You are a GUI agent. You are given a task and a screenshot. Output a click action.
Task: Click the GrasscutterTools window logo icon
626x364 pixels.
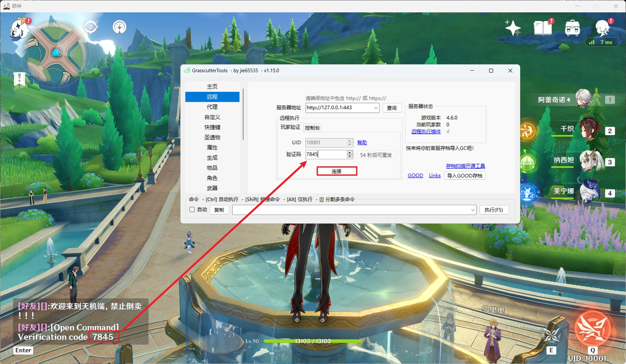point(187,70)
